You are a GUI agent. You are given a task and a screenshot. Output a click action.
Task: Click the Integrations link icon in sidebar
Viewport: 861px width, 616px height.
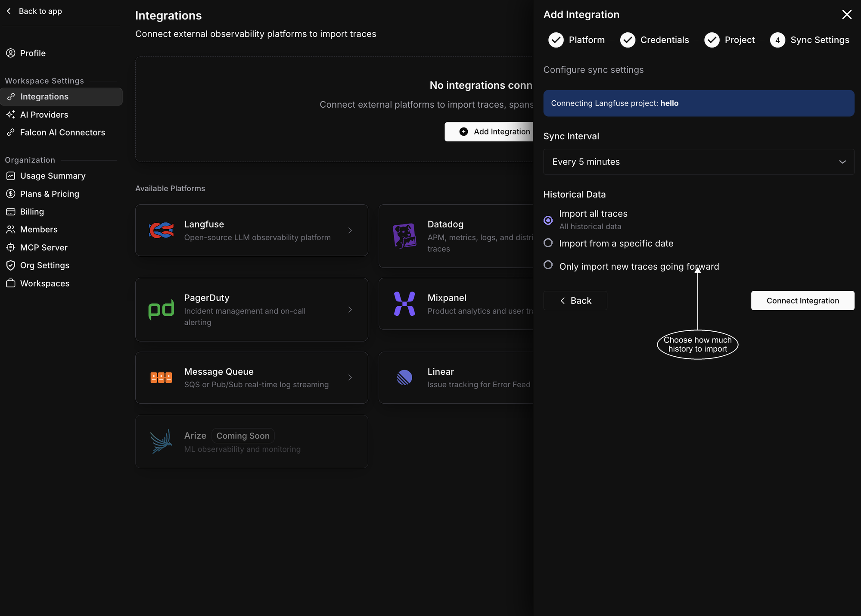pyautogui.click(x=11, y=96)
